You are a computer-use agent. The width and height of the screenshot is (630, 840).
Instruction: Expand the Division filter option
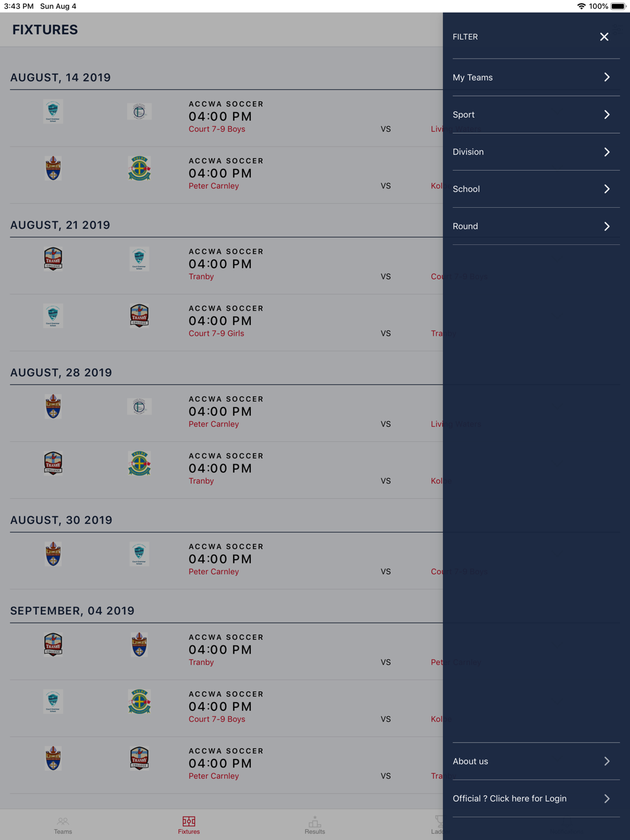[x=536, y=152]
